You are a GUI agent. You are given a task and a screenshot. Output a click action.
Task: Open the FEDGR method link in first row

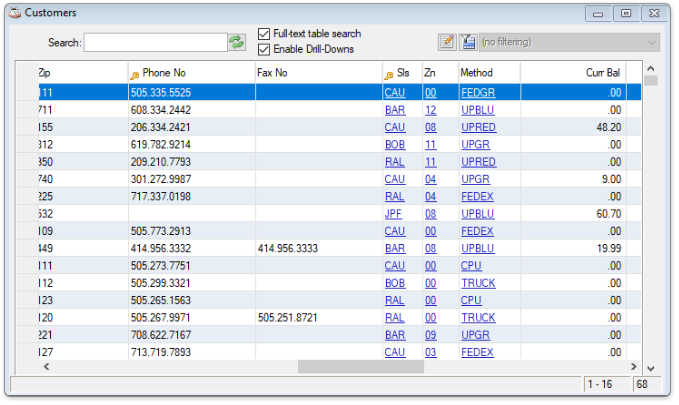pyautogui.click(x=478, y=92)
